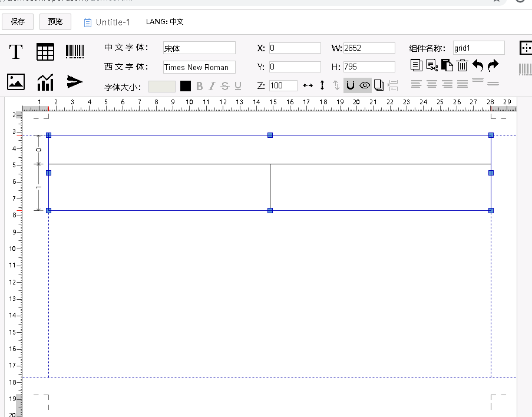Viewport: 532px width, 417px height.
Task: Toggle italic (I) formatting
Action: (x=212, y=86)
